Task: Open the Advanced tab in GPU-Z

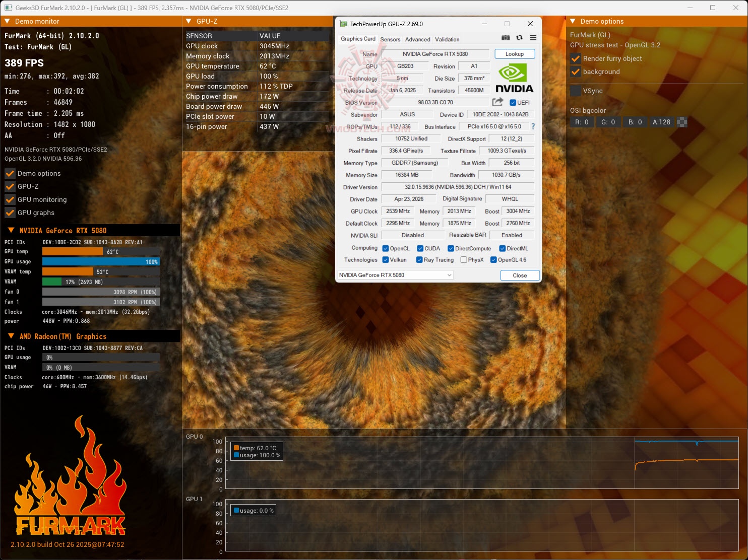Action: click(418, 39)
